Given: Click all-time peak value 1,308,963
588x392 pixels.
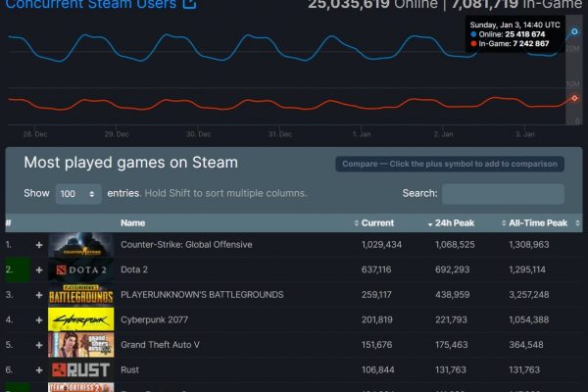Looking at the screenshot, I should click(x=529, y=245).
